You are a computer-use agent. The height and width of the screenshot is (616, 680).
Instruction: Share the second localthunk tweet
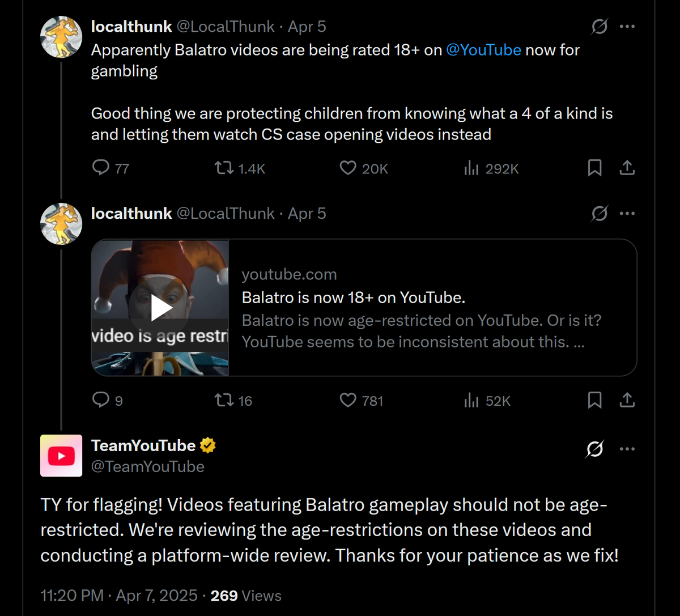627,400
